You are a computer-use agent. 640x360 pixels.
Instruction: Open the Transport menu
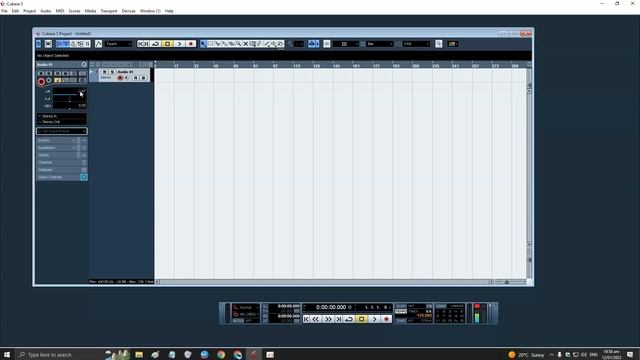pyautogui.click(x=109, y=11)
